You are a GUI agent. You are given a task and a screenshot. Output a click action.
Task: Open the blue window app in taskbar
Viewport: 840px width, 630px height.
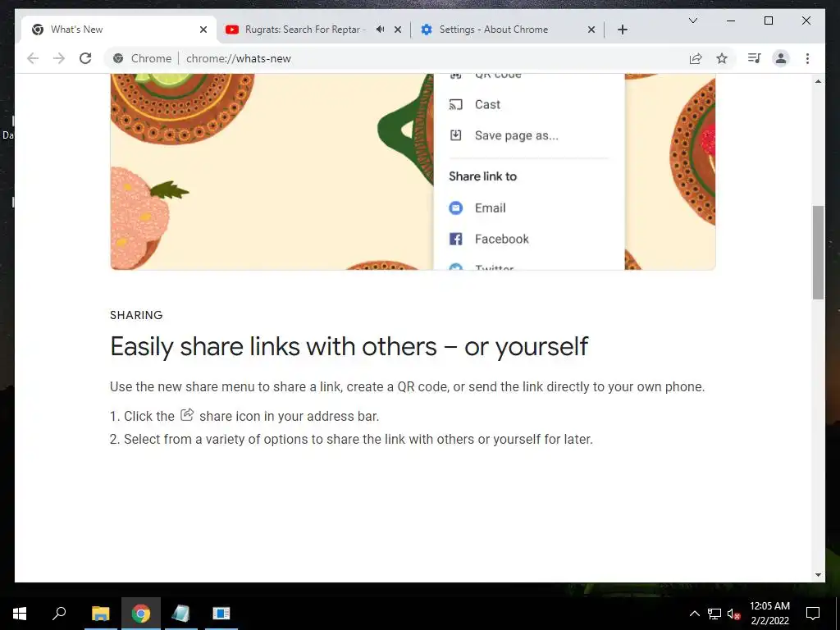pyautogui.click(x=221, y=614)
